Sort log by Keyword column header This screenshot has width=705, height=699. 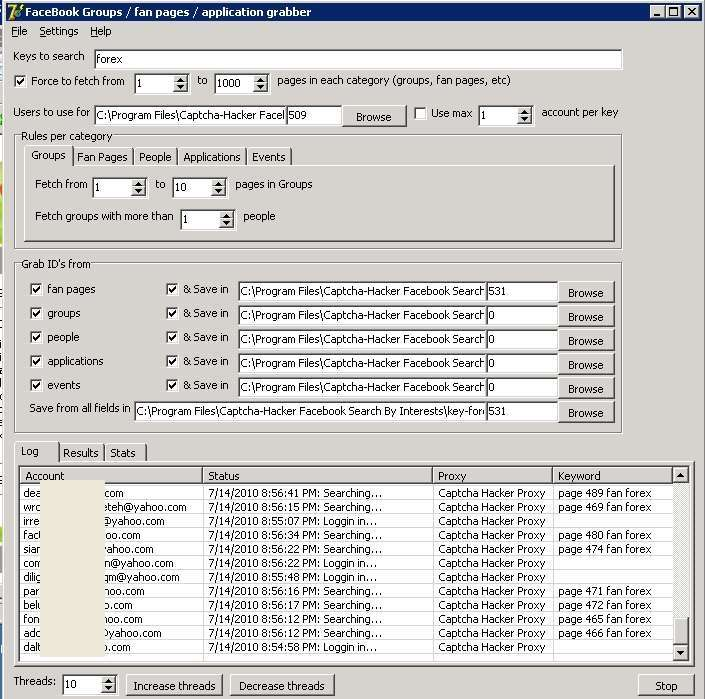click(x=612, y=476)
